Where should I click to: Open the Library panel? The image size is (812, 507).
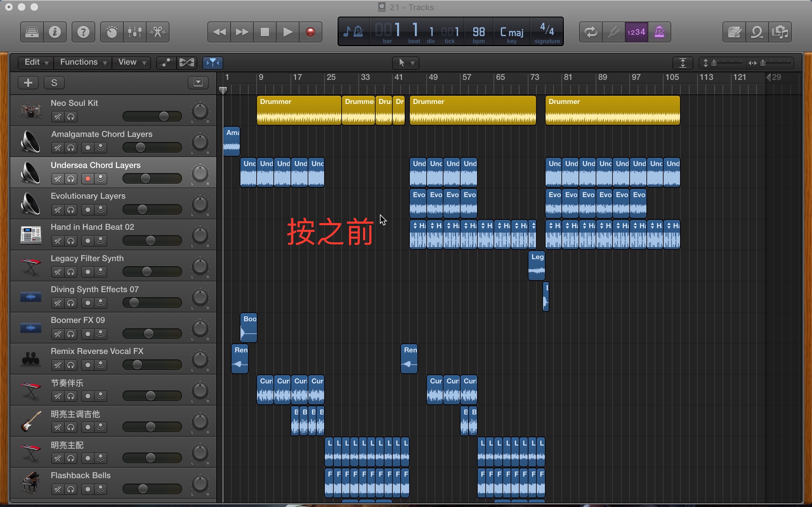(32, 32)
